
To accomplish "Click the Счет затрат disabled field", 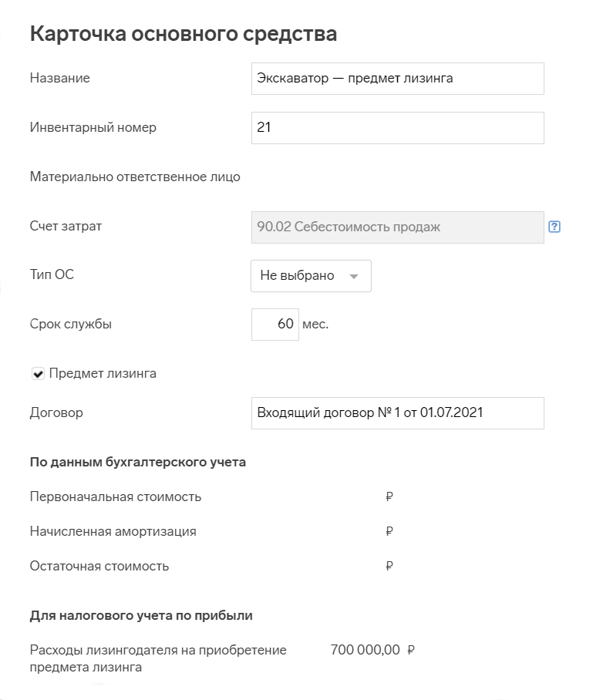I will coord(397,227).
